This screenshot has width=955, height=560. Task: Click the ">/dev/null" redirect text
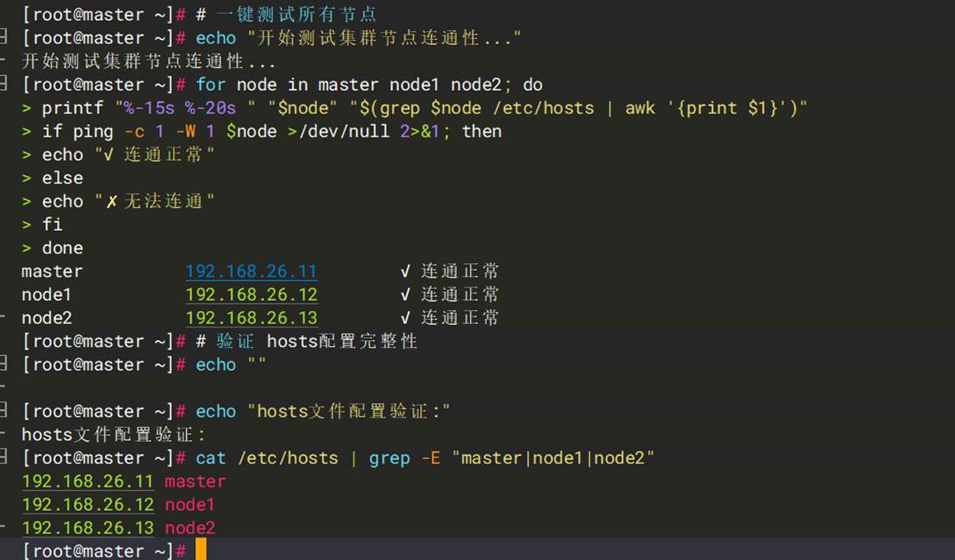pyautogui.click(x=338, y=132)
